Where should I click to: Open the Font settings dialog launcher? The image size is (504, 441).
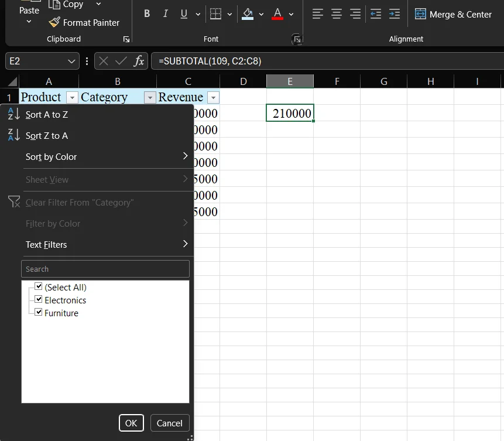click(x=297, y=39)
